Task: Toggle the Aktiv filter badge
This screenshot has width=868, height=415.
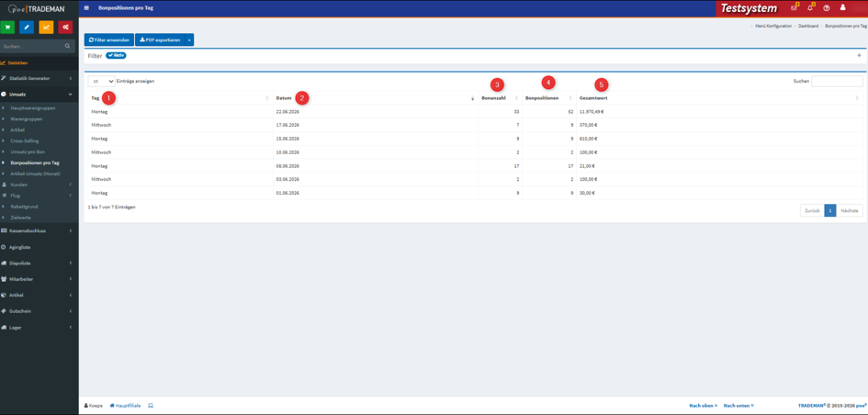Action: (x=117, y=55)
